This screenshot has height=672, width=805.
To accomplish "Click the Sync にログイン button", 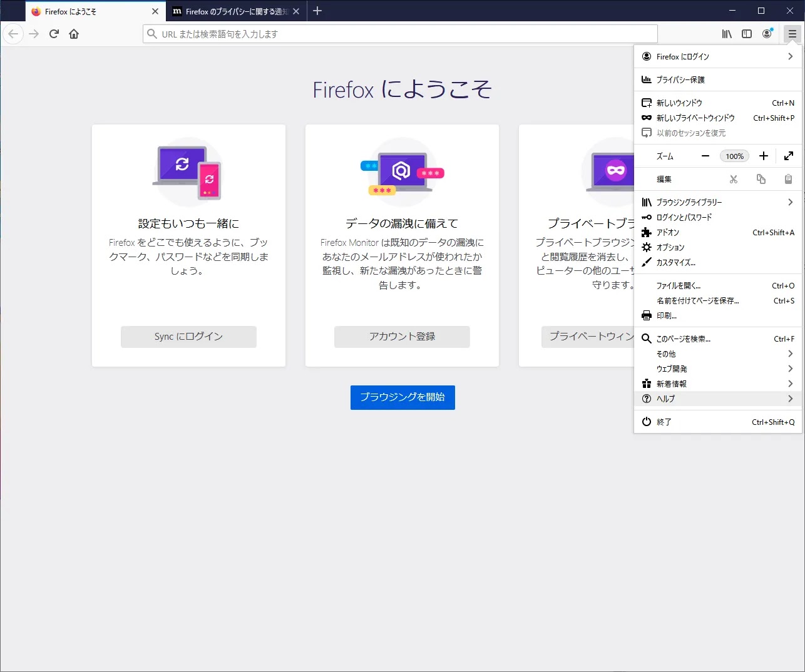I will [188, 337].
